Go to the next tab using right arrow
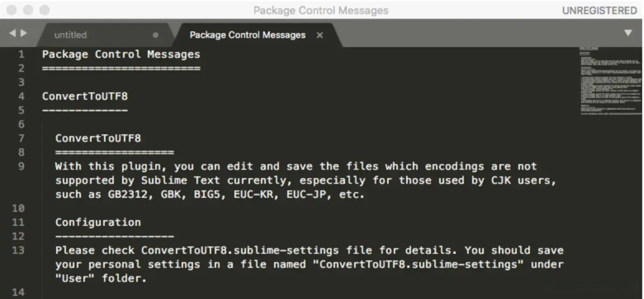644x299 pixels. tap(23, 33)
